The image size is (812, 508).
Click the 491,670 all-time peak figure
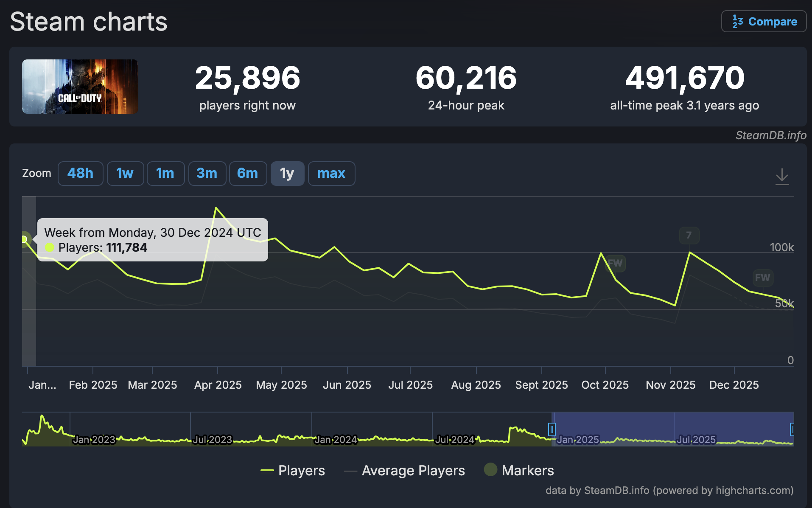tap(685, 78)
